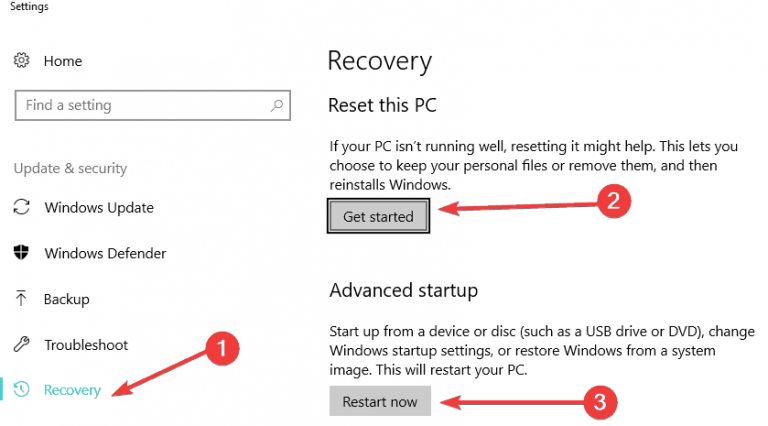The width and height of the screenshot is (768, 426).
Task: Click the Update & security heading
Action: point(71,168)
